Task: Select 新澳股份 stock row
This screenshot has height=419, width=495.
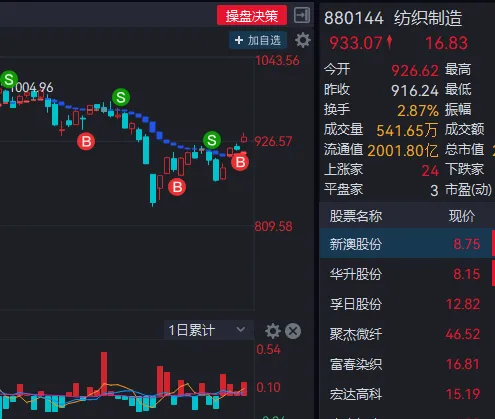Action: click(407, 244)
